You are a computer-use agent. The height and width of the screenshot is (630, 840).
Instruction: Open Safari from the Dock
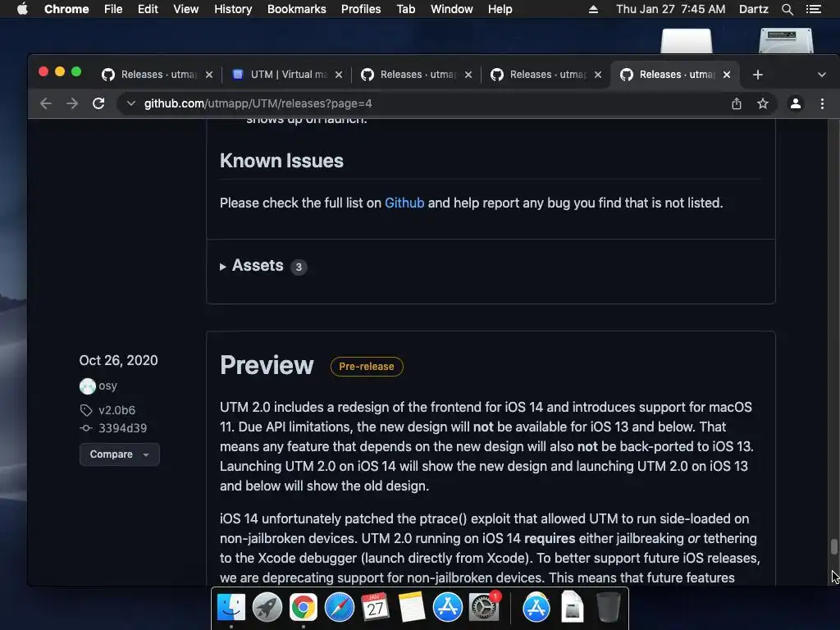(x=339, y=608)
